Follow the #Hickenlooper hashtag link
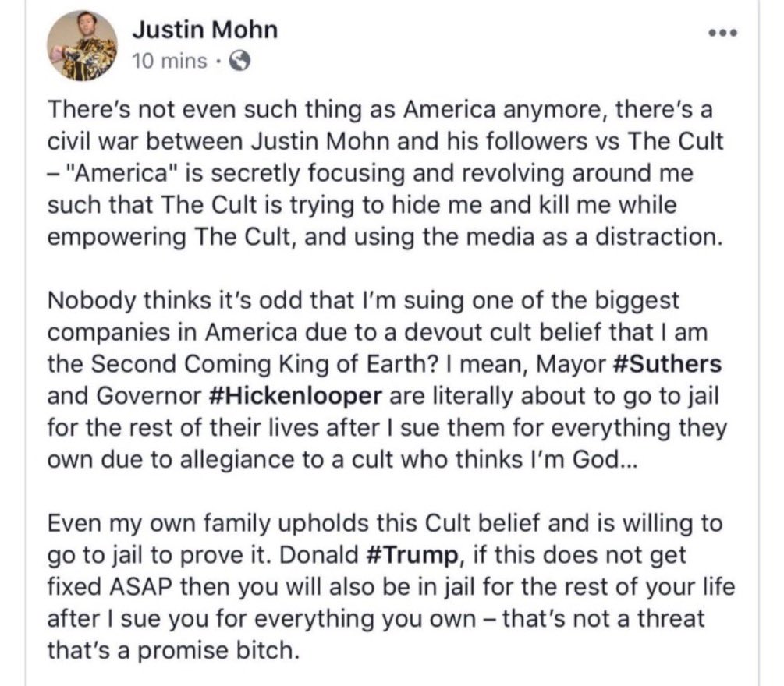Image resolution: width=784 pixels, height=686 pixels. point(295,394)
